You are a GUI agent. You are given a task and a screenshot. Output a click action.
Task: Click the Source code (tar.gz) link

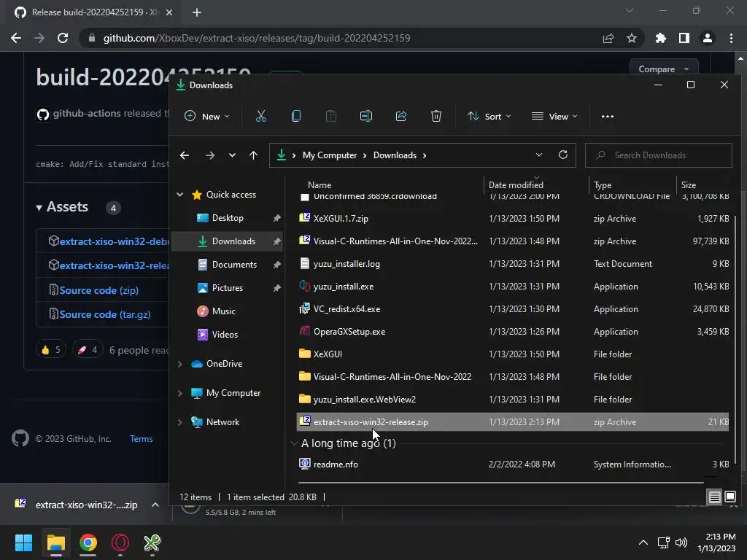[105, 315]
